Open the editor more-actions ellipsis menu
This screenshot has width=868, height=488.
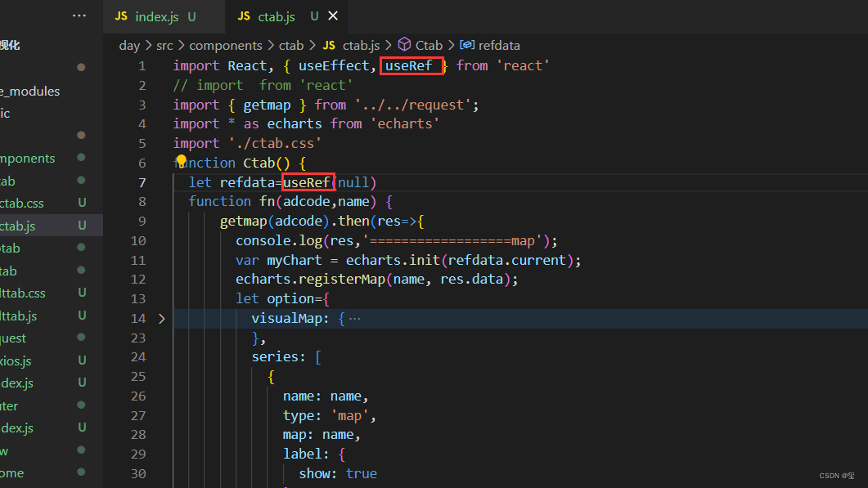[x=79, y=15]
